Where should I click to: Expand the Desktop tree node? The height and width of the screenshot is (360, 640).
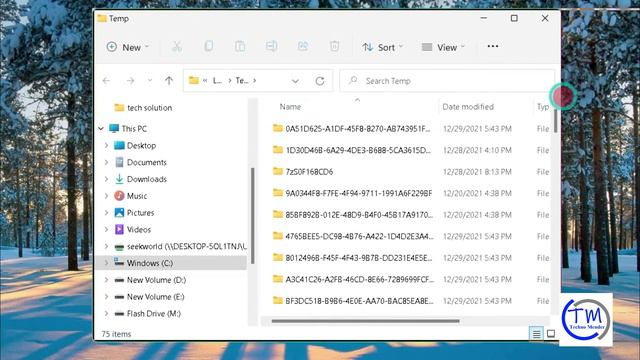pyautogui.click(x=106, y=145)
